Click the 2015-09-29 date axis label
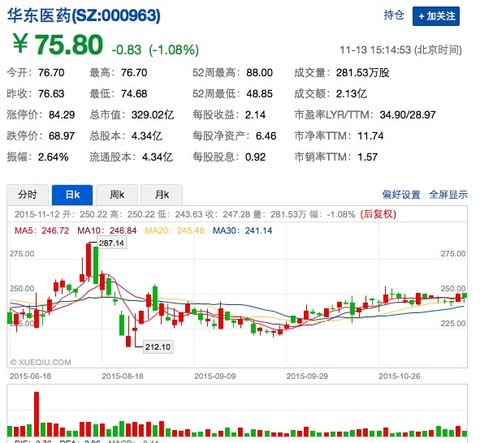 pos(307,376)
